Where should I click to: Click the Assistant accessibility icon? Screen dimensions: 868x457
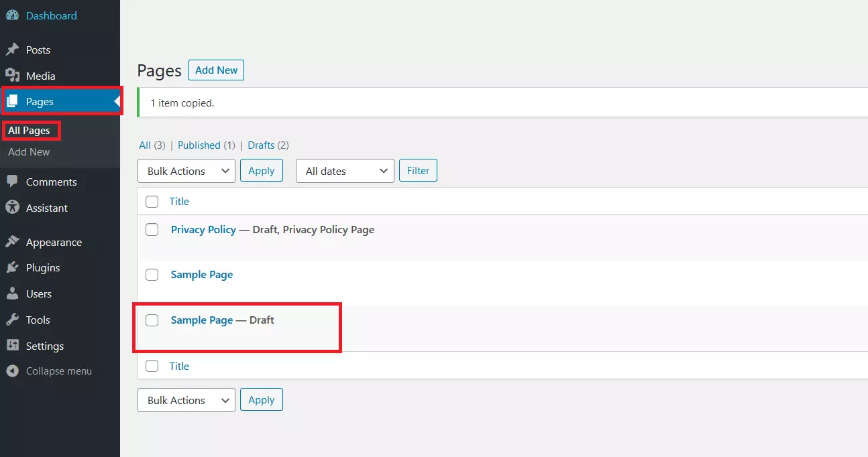pyautogui.click(x=12, y=208)
